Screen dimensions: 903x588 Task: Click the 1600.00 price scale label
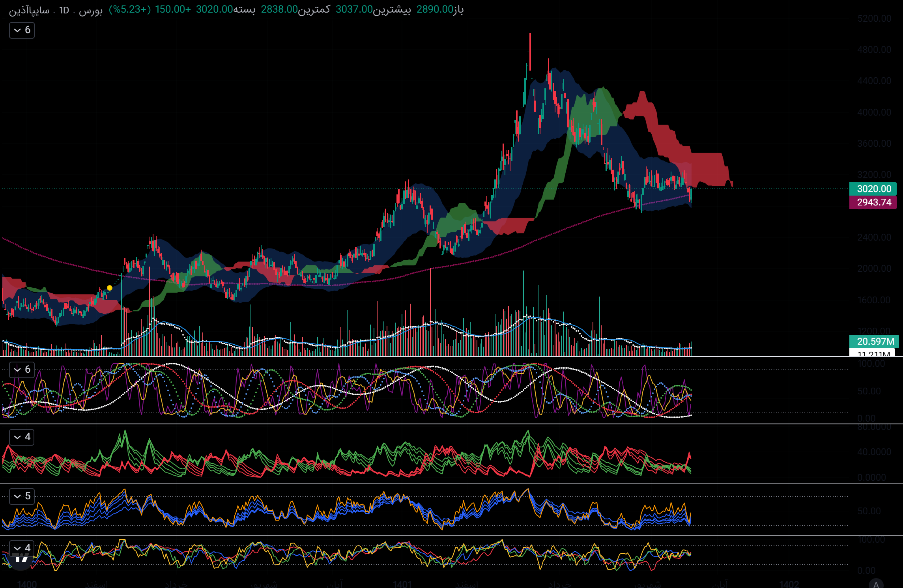[x=874, y=300]
